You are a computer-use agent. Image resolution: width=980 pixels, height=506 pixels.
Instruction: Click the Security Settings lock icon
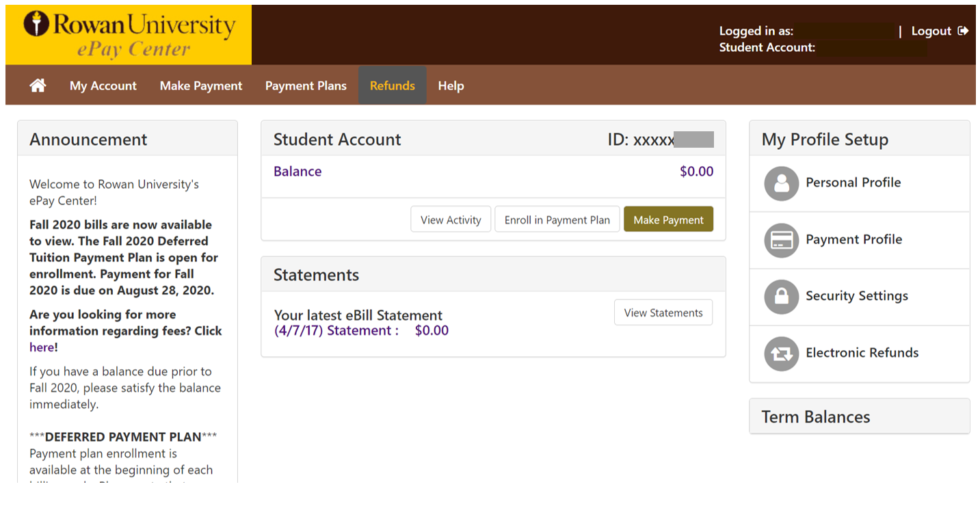[781, 297]
